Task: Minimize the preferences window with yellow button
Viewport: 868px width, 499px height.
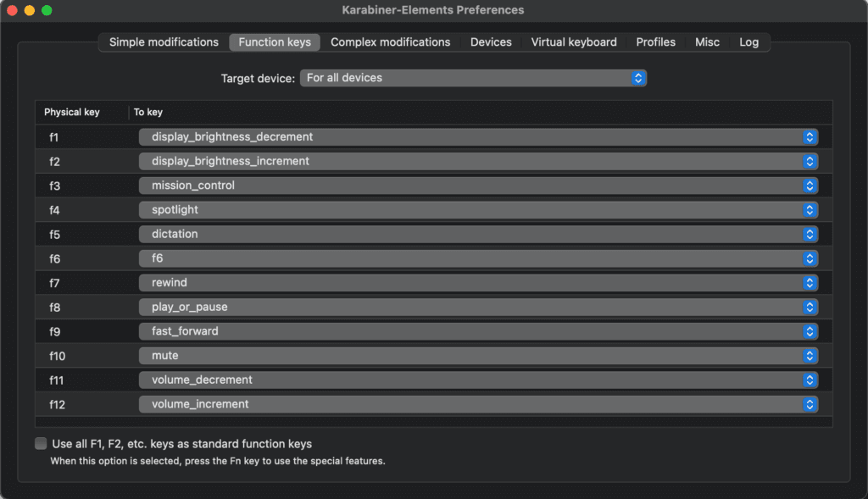Action: [30, 10]
